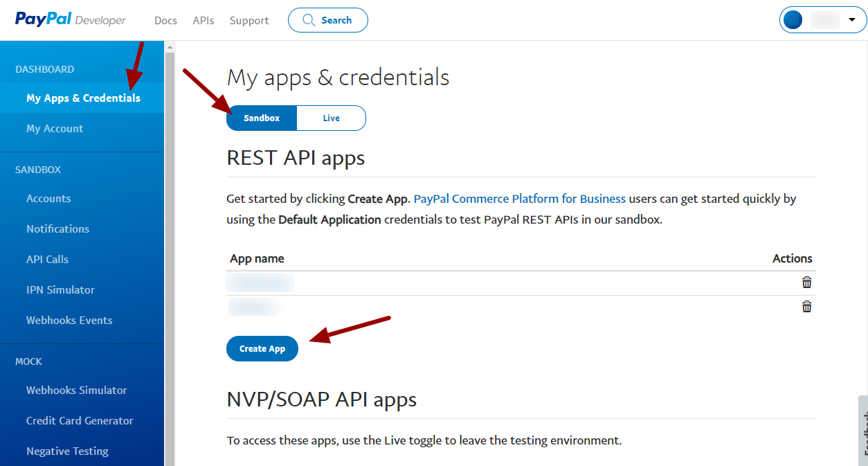Open Credit Card Generator

coord(80,421)
